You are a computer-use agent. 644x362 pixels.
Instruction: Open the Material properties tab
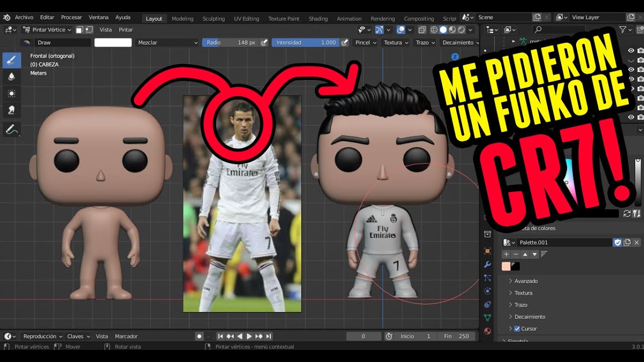[x=487, y=331]
